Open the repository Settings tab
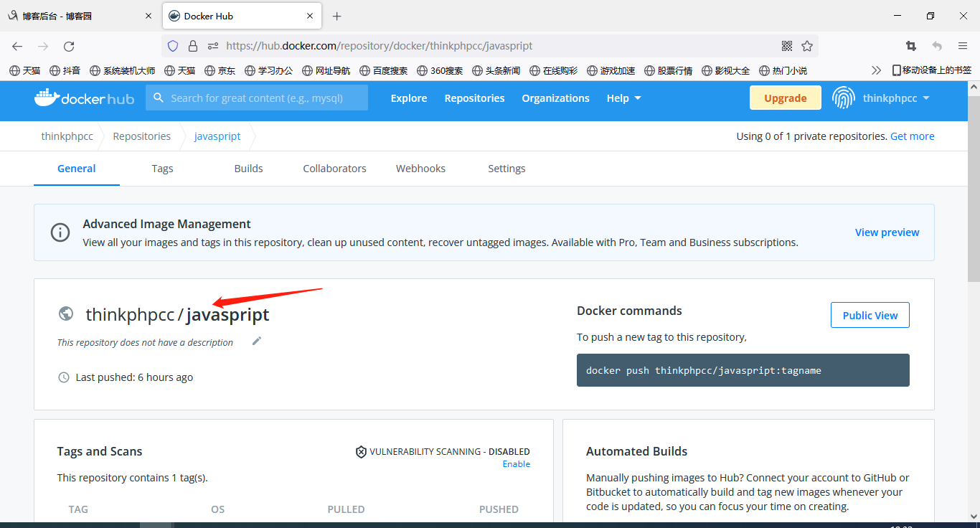The height and width of the screenshot is (528, 980). pos(507,169)
